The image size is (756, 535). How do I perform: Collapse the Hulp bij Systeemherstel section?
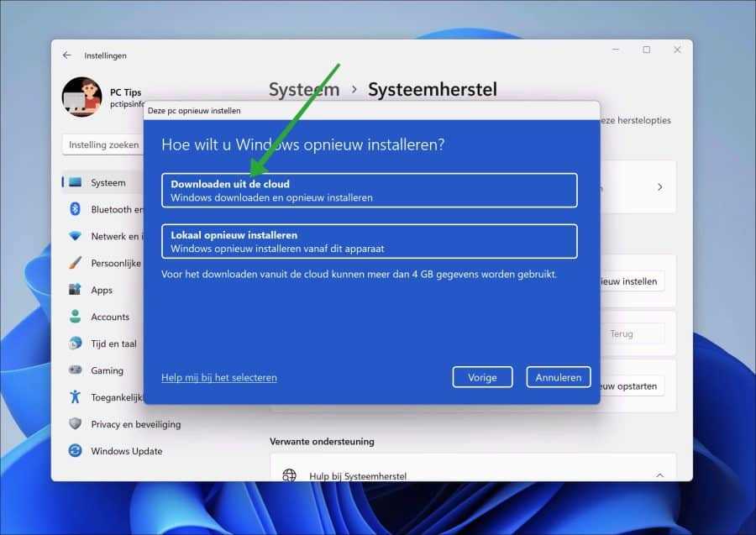pyautogui.click(x=659, y=475)
